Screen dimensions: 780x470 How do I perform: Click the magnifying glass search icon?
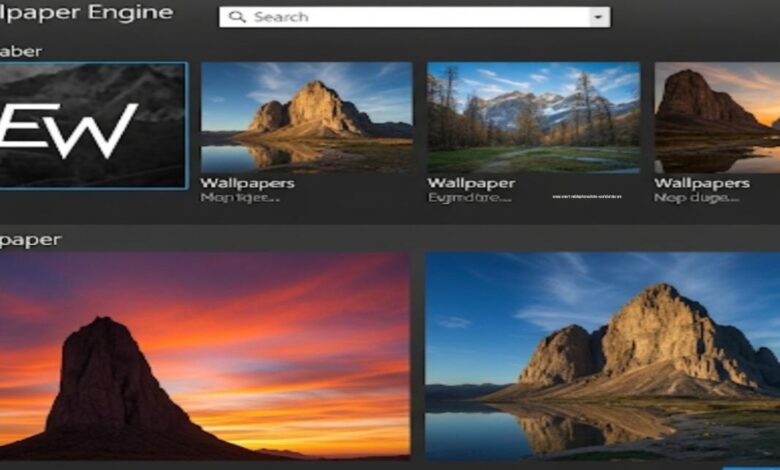(x=237, y=17)
